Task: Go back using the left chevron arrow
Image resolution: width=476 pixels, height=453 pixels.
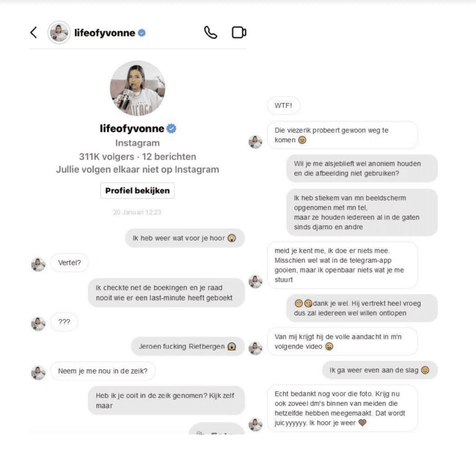Action: click(x=34, y=32)
